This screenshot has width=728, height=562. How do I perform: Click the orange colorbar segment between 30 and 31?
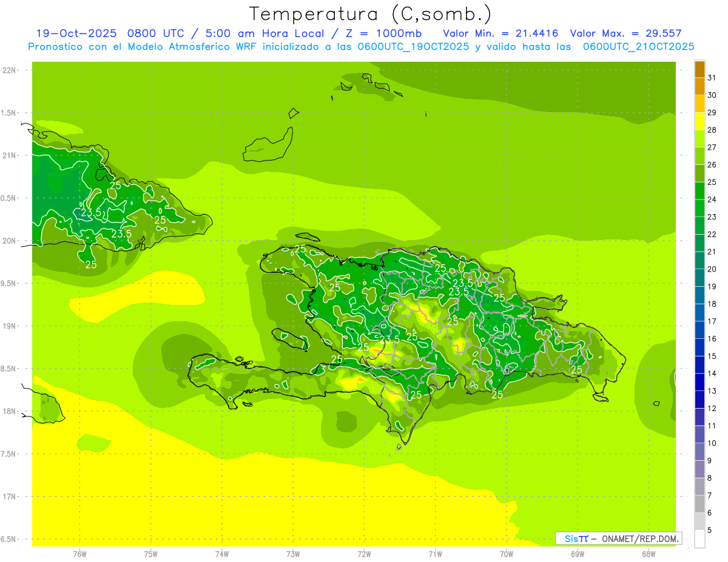click(x=699, y=87)
